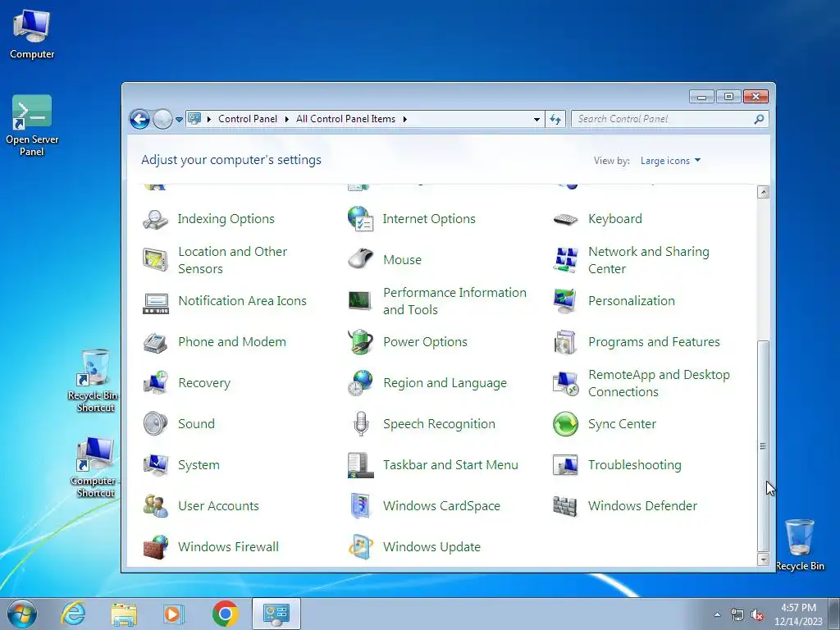
Task: Select the Recycle Bin desktop icon
Action: (x=800, y=545)
